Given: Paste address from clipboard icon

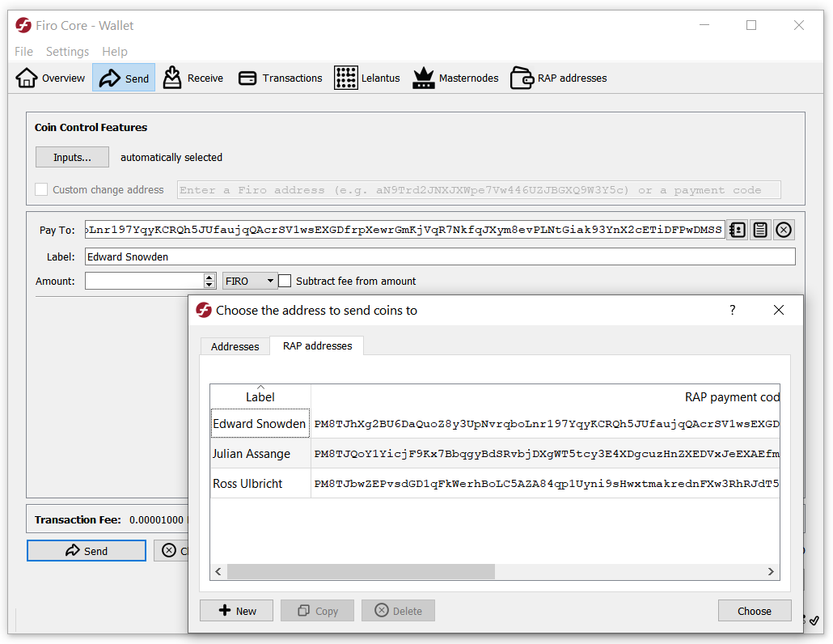Looking at the screenshot, I should point(760,230).
